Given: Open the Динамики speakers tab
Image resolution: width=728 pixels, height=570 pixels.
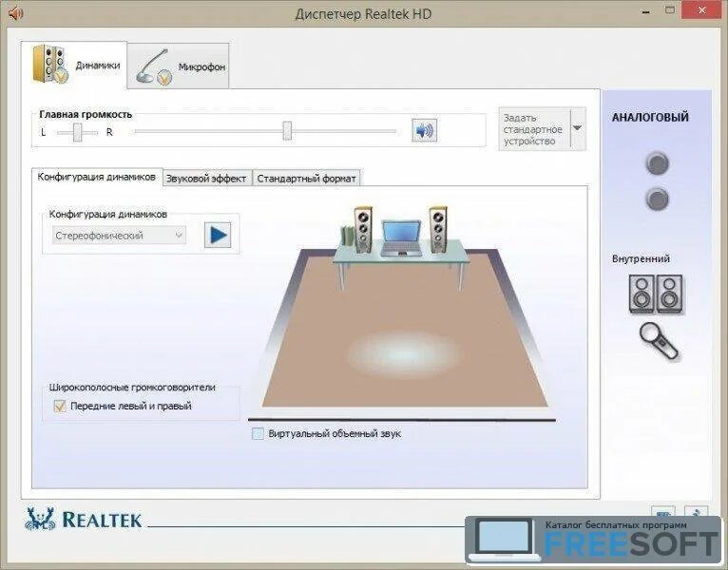Looking at the screenshot, I should coord(74,65).
